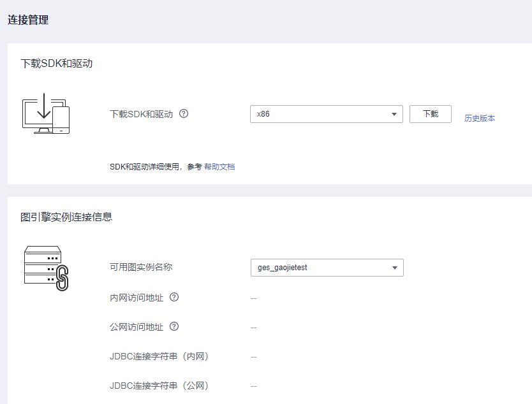This screenshot has height=404, width=532.
Task: Open the x86 architecture dropdown
Action: click(x=326, y=114)
